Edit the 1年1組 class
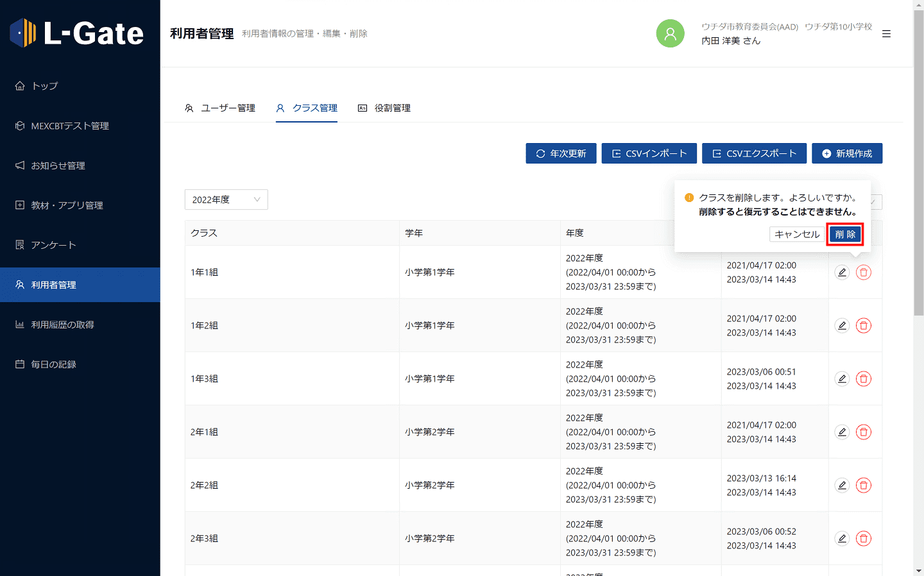Viewport: 924px width, 576px height. [843, 273]
